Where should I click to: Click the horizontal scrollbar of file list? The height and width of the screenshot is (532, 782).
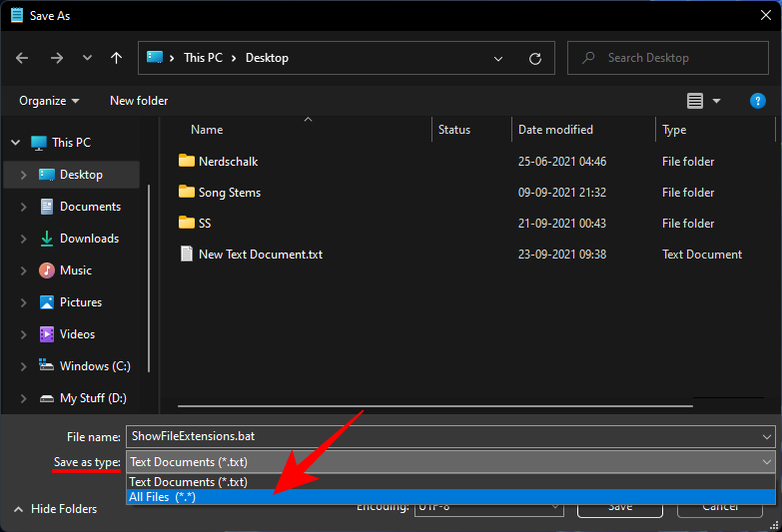point(434,406)
